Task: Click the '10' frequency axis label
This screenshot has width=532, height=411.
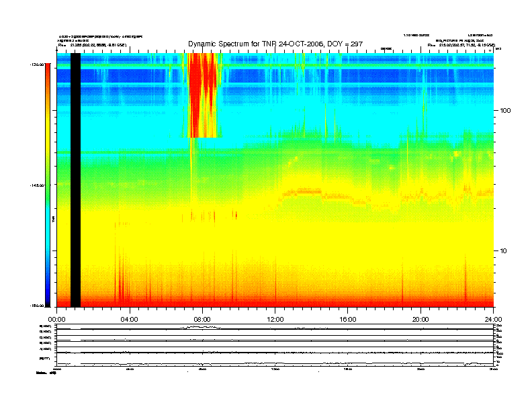Action: click(x=504, y=251)
